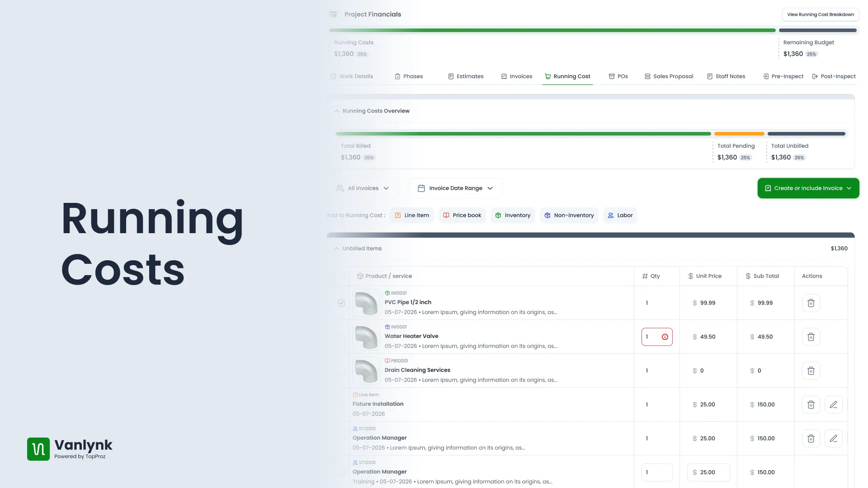Open Create or Include Invoice menu
The width and height of the screenshot is (868, 488).
pos(808,188)
